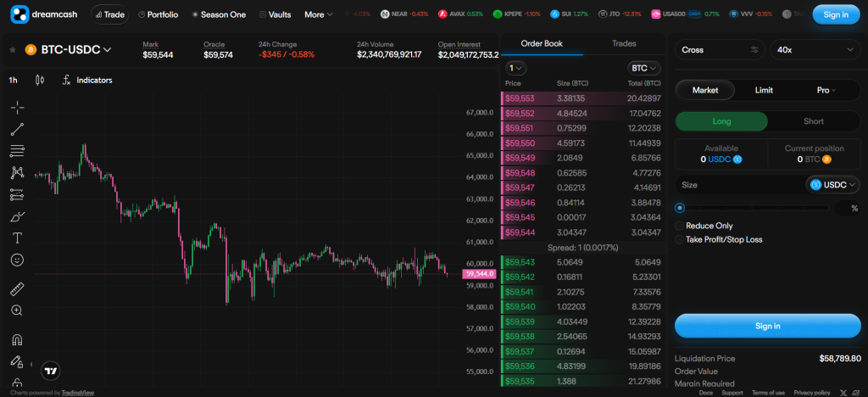Open the Portfolio page
Viewport: 868px width, 397px height.
pyautogui.click(x=158, y=14)
